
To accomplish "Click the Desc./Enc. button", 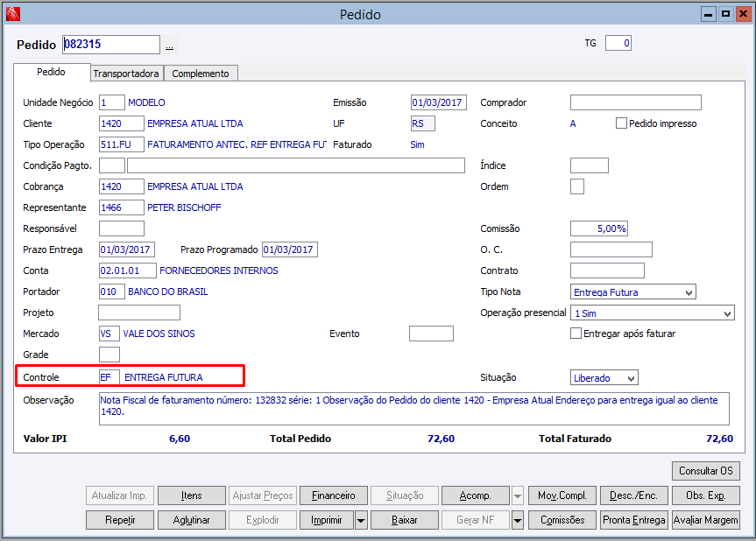I will point(633,495).
